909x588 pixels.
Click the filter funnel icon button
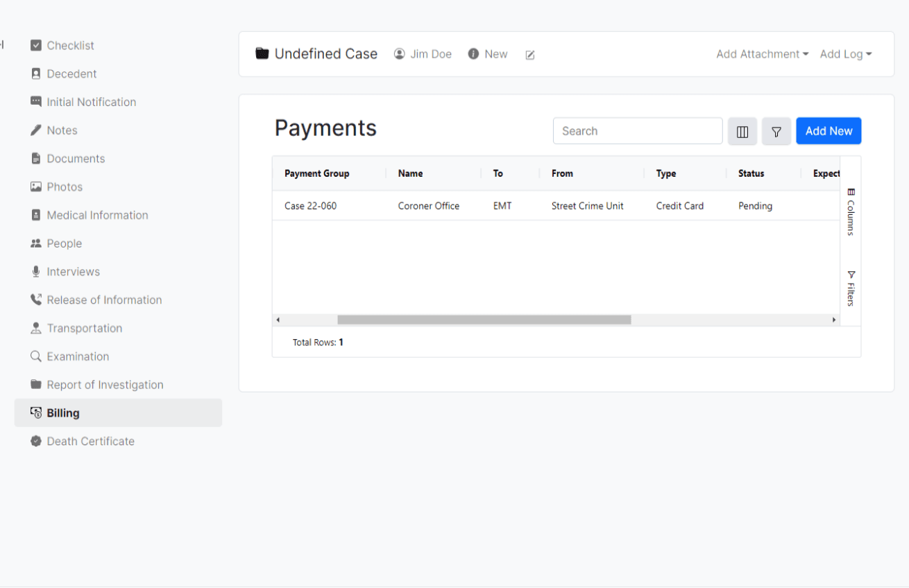[x=776, y=132]
